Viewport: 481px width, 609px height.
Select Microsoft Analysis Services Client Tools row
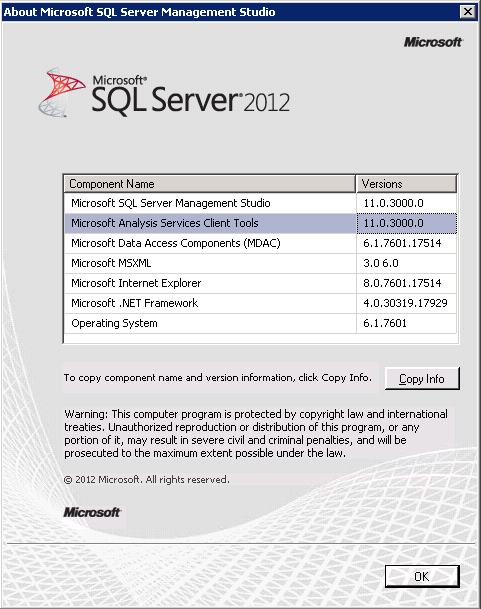(260, 223)
